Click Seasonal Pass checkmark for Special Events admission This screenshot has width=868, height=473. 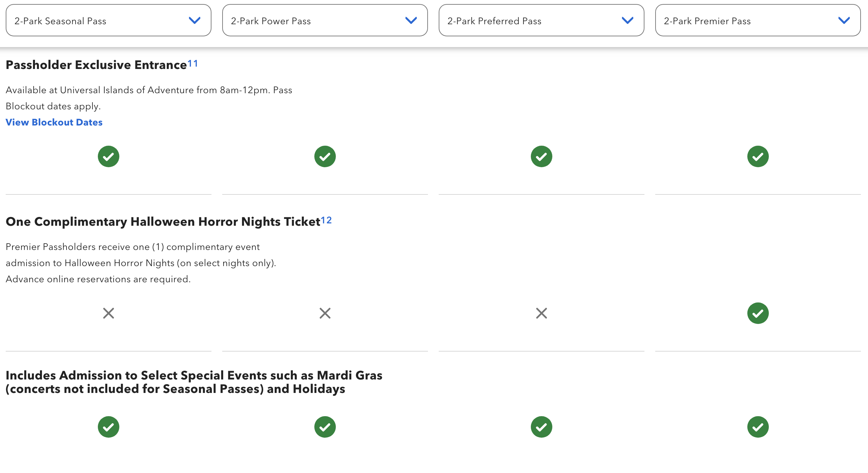point(109,427)
